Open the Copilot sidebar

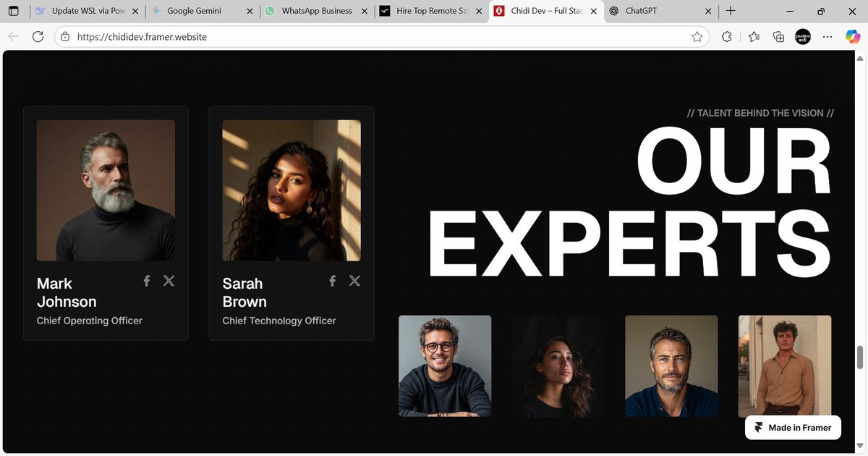(x=852, y=37)
